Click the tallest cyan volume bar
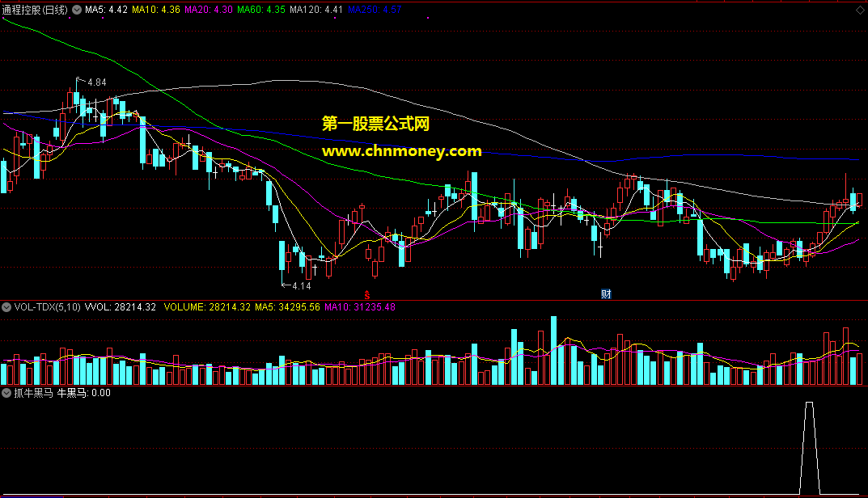 [553, 351]
